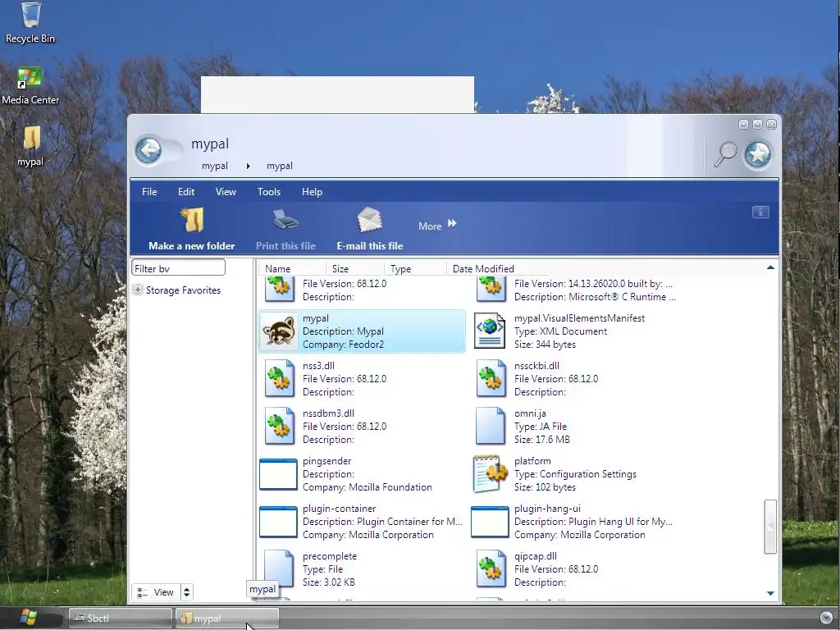840x630 pixels.
Task: Toggle the info pane icon in toolbar
Action: [x=760, y=212]
